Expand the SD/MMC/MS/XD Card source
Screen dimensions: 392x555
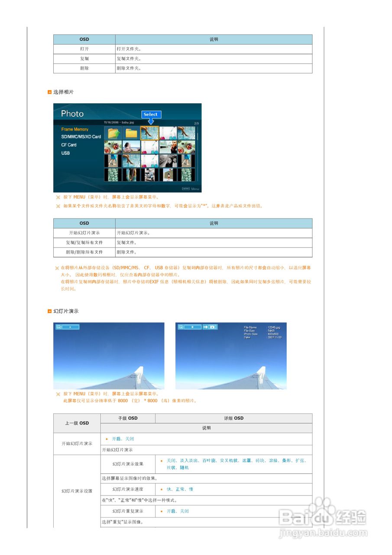81,137
